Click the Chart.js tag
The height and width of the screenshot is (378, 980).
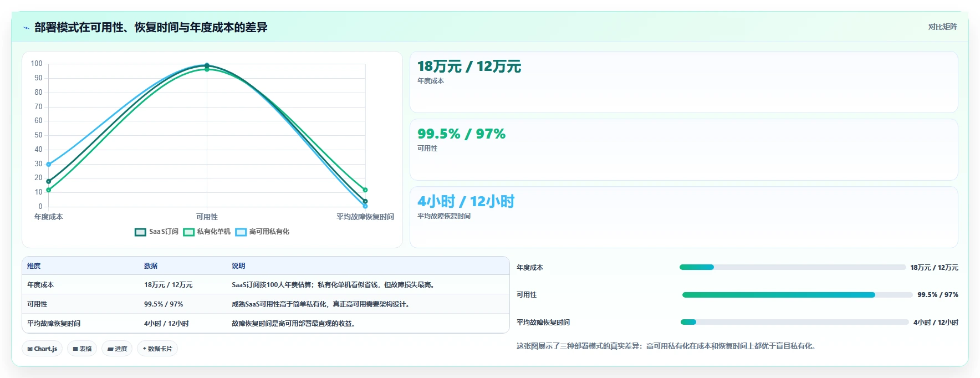pyautogui.click(x=42, y=349)
